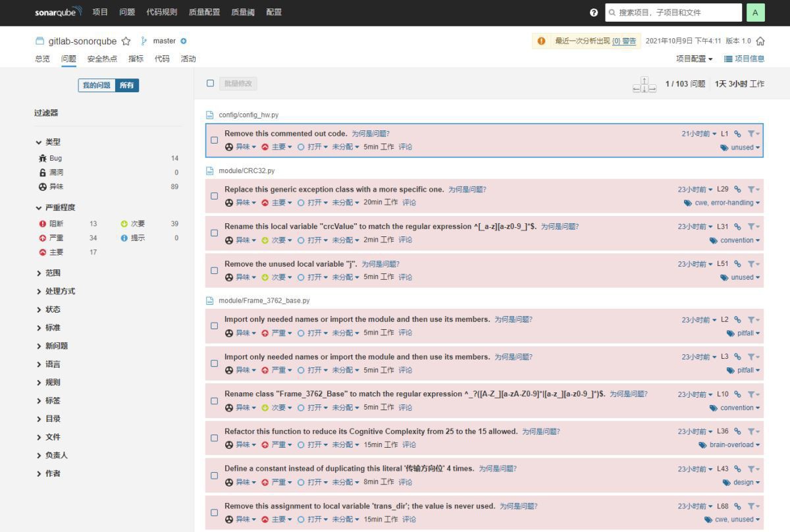Collapse the 严重程度 filter section
This screenshot has height=532, width=790.
coord(56,207)
